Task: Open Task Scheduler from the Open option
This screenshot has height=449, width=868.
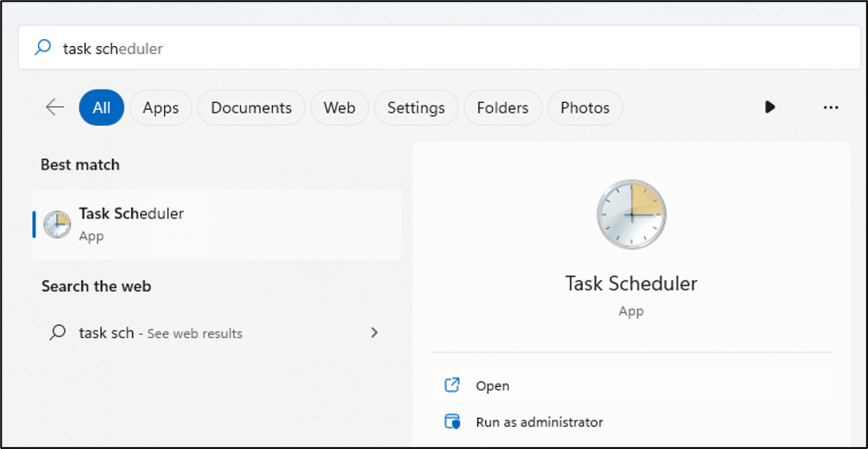Action: [493, 386]
